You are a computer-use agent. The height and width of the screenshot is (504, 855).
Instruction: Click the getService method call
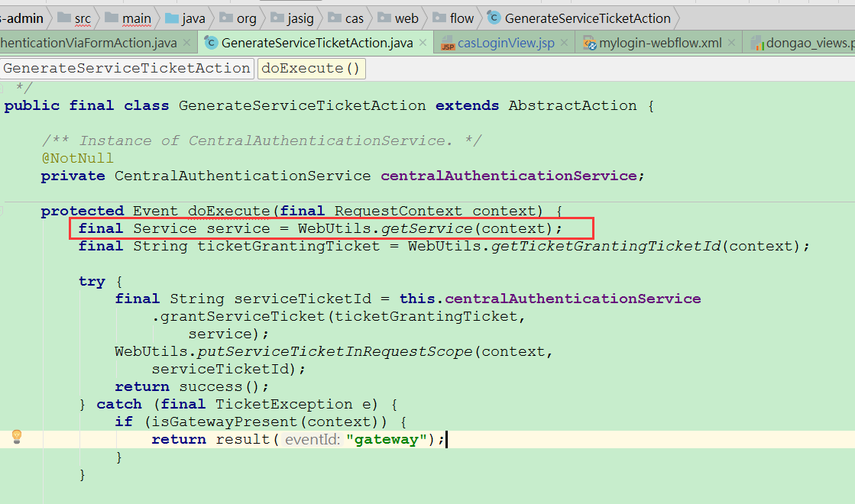click(426, 229)
